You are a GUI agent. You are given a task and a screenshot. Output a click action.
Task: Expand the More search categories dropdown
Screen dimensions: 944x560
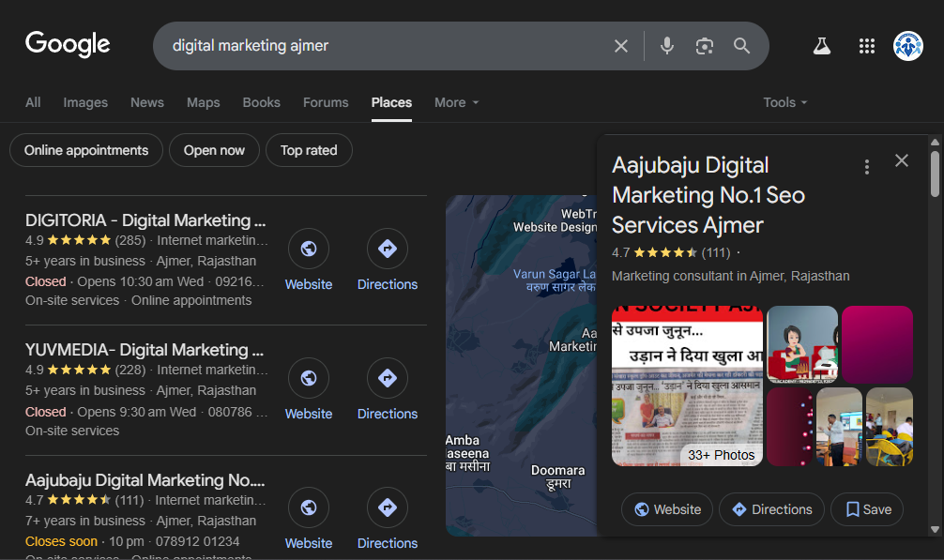(456, 102)
